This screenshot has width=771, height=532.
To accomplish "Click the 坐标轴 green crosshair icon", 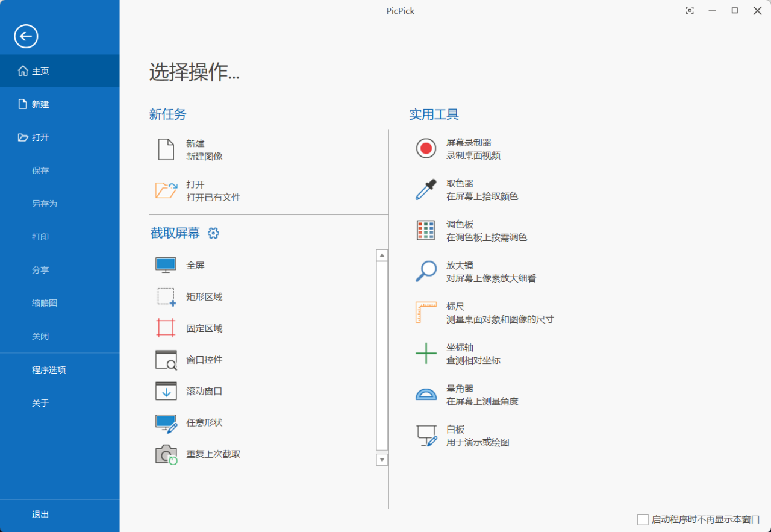I will coord(426,353).
